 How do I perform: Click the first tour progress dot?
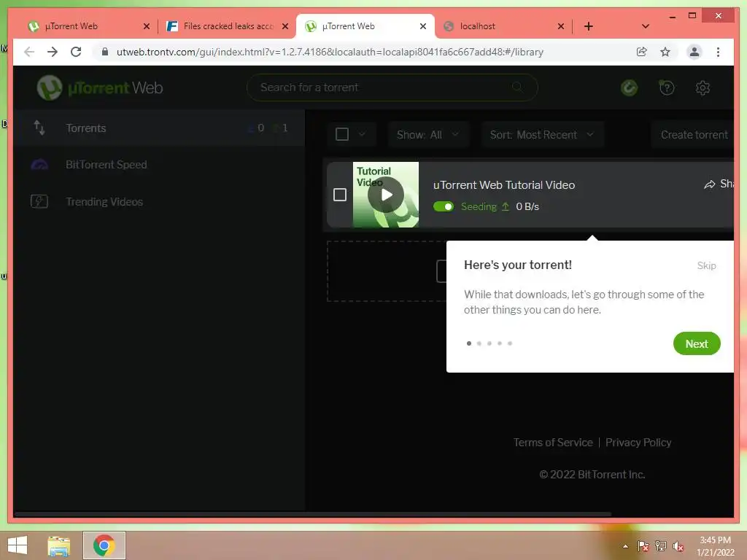click(469, 343)
